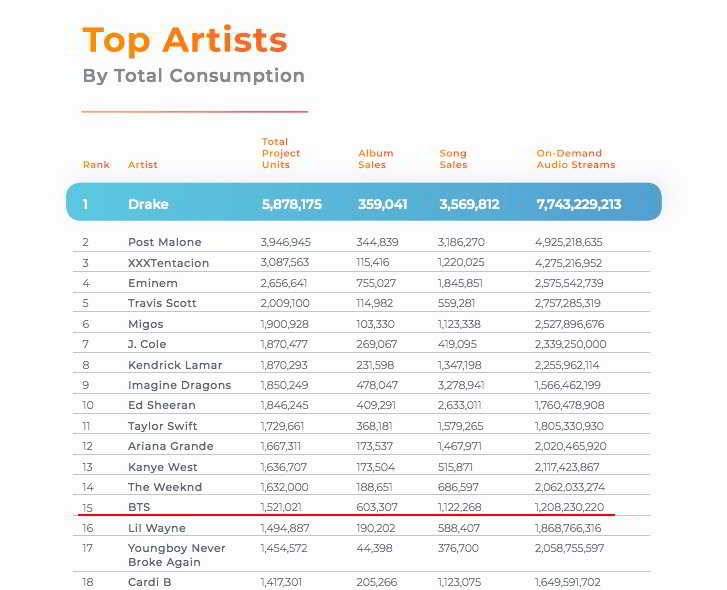Click the Travis Scott artist name
This screenshot has height=590, width=727.
[x=162, y=303]
